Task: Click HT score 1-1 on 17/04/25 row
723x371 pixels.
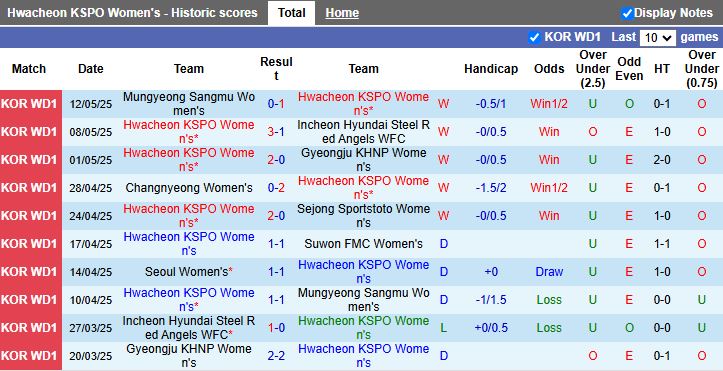Action: [662, 244]
